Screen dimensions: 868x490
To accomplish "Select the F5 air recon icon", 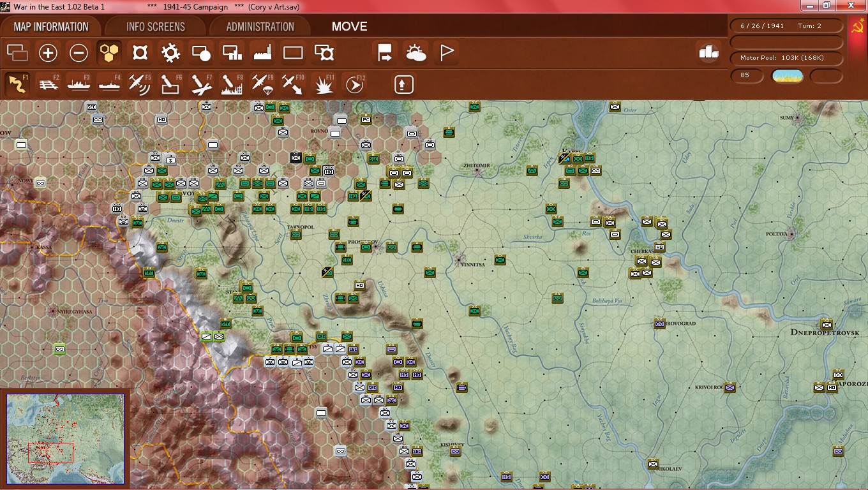I will click(140, 84).
